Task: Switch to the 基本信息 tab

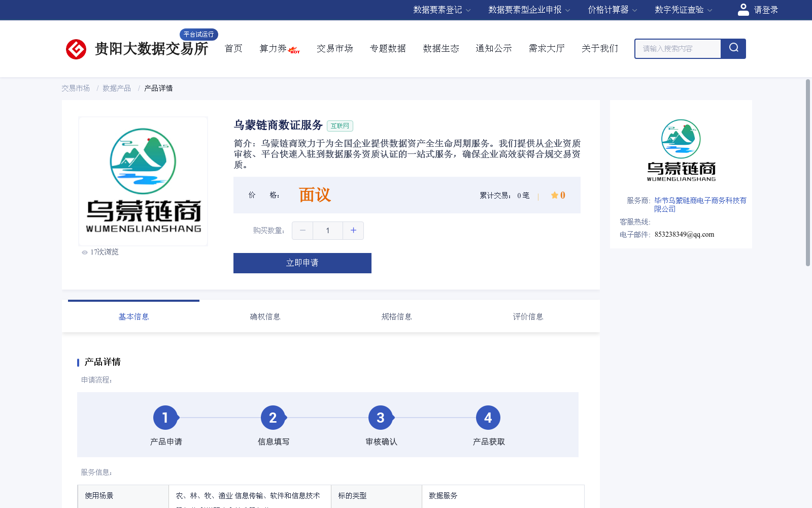Action: pos(133,316)
